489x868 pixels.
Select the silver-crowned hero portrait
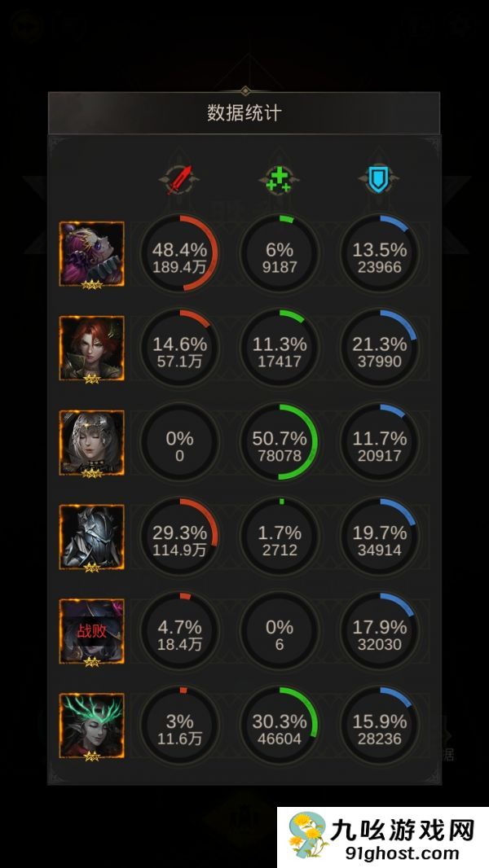click(x=92, y=442)
